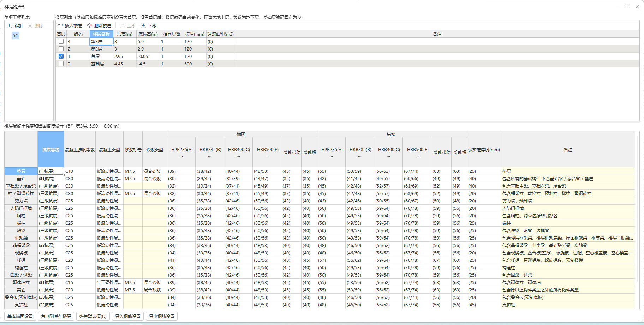Click 复制到其他楼层 button

pyautogui.click(x=56, y=316)
